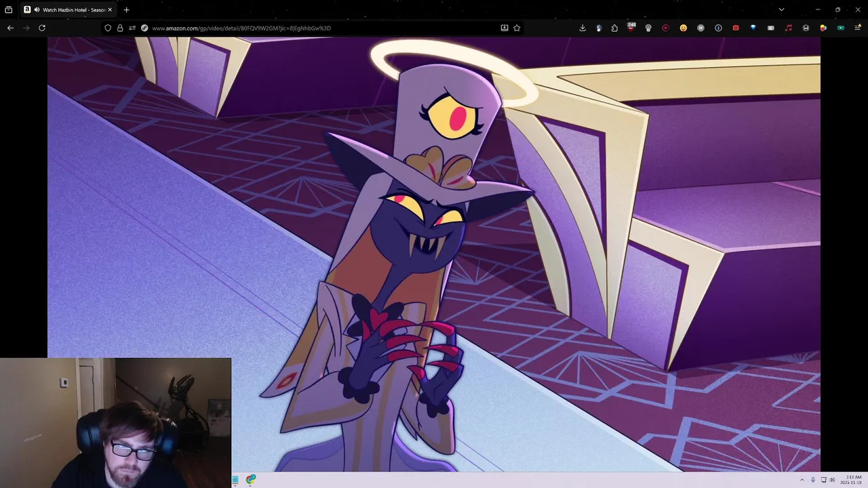Screen dimensions: 868x488
Task: Click the lightbulb extension icon
Action: tap(648, 28)
